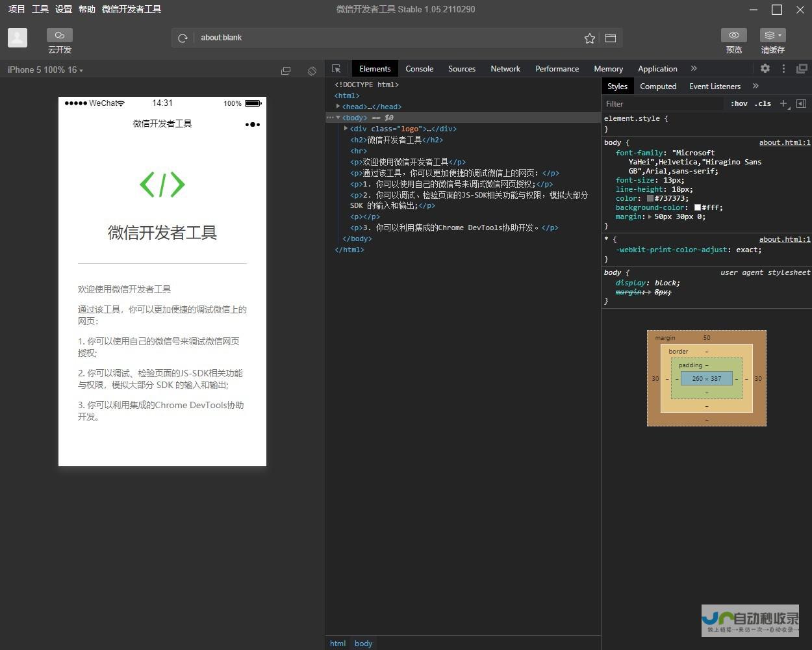The image size is (812, 650).
Task: Open the 云开发 cloud development icon
Action: (60, 35)
